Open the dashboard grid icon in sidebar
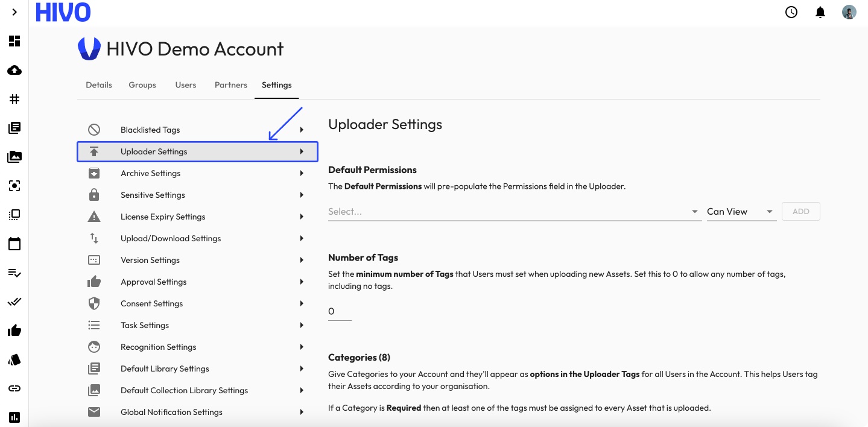The height and width of the screenshot is (427, 868). pos(14,41)
